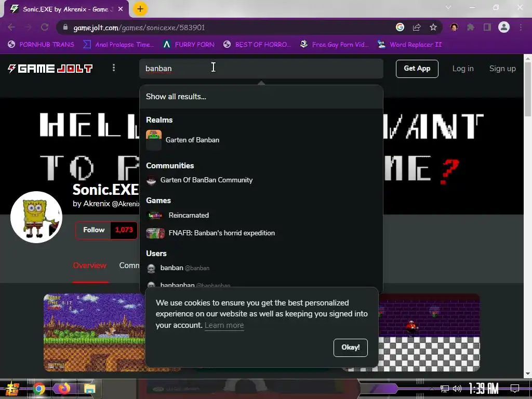Open the tab search chevron
532x399 pixels.
[x=448, y=7]
